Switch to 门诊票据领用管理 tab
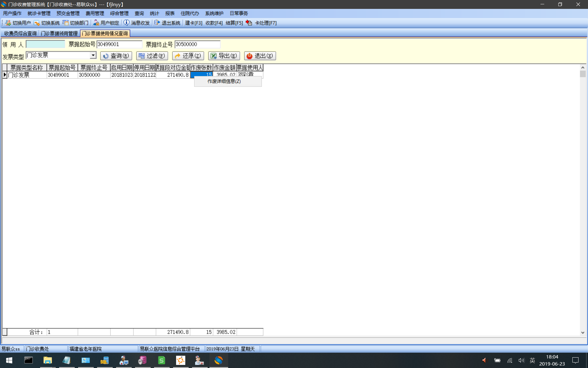 59,33
